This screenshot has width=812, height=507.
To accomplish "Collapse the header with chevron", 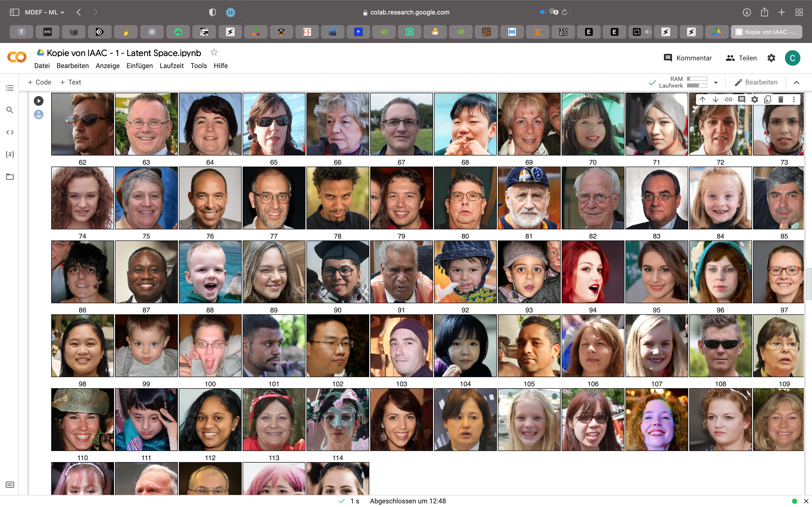I will (x=796, y=83).
